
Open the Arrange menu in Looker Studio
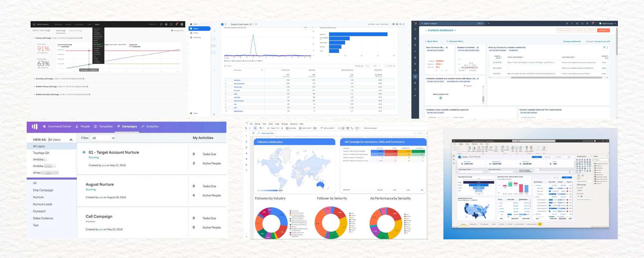tap(285, 124)
